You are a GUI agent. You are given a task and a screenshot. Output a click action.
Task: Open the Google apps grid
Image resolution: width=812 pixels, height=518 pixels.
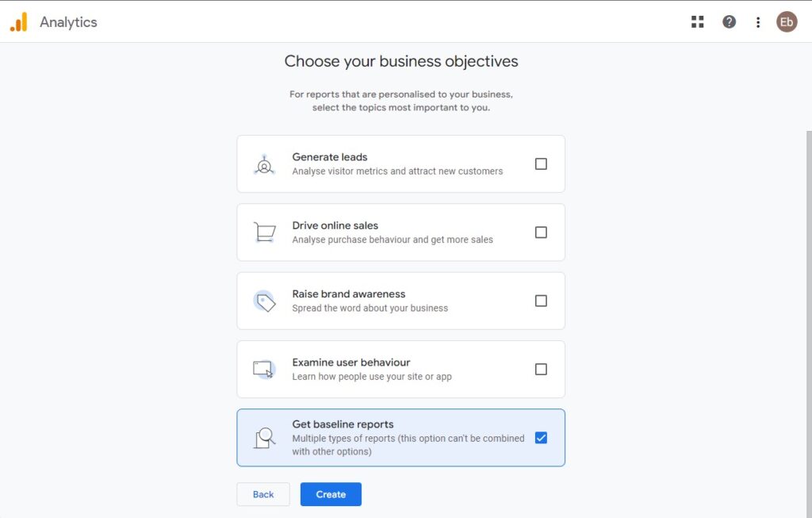(x=697, y=21)
